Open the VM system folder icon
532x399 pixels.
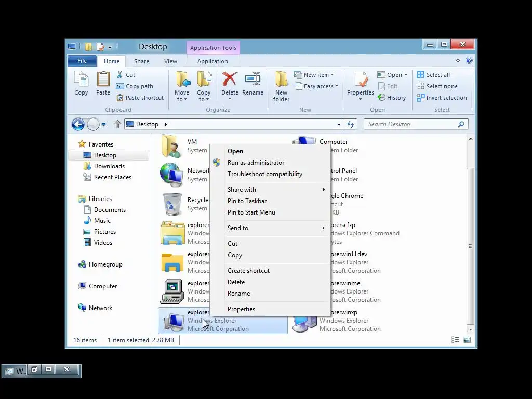171,146
